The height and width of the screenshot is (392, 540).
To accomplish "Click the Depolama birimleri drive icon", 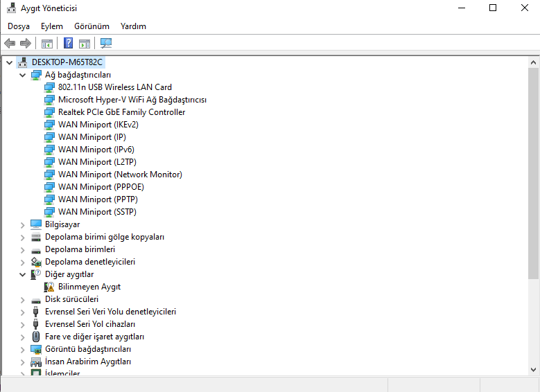I will [x=36, y=250].
